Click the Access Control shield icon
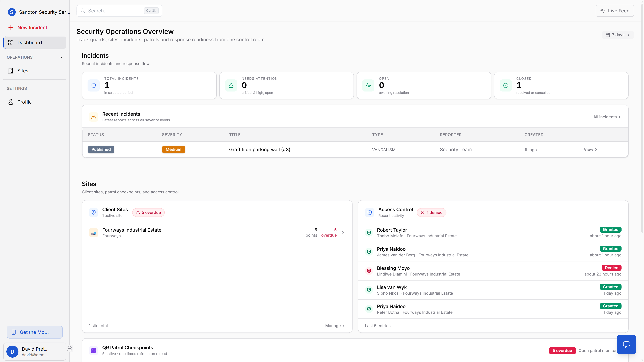This screenshot has height=362, width=644. (369, 212)
